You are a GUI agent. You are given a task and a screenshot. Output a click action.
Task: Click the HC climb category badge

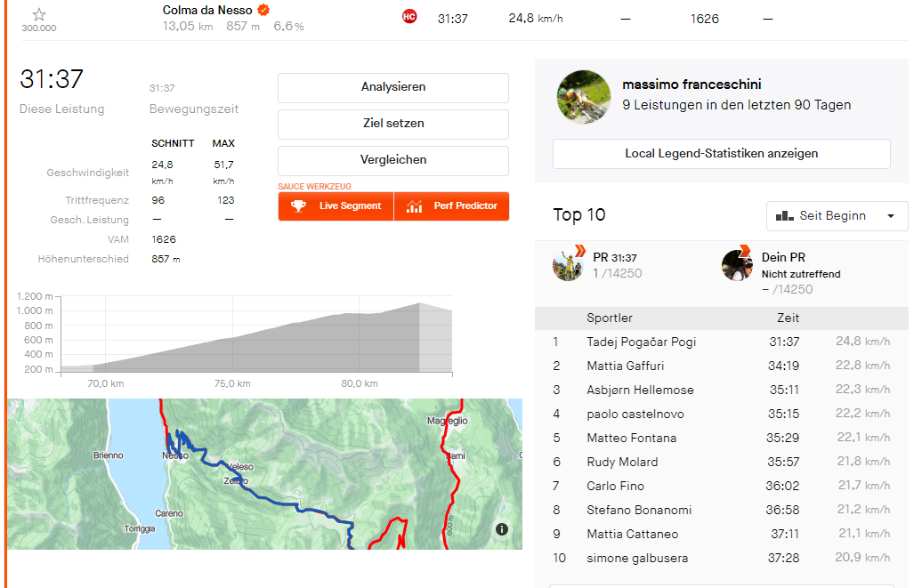click(x=409, y=17)
